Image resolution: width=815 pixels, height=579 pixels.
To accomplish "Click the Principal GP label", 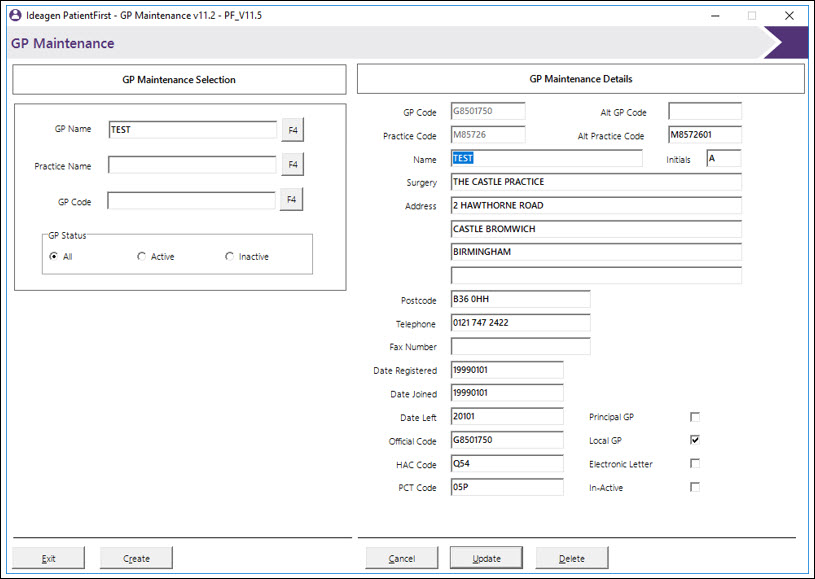I will pyautogui.click(x=611, y=417).
